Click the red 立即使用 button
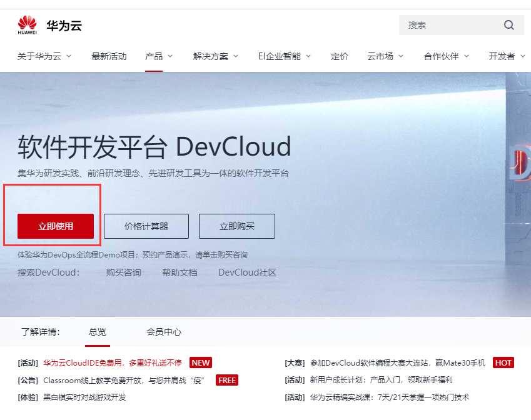The height and width of the screenshot is (420, 531). click(x=56, y=226)
